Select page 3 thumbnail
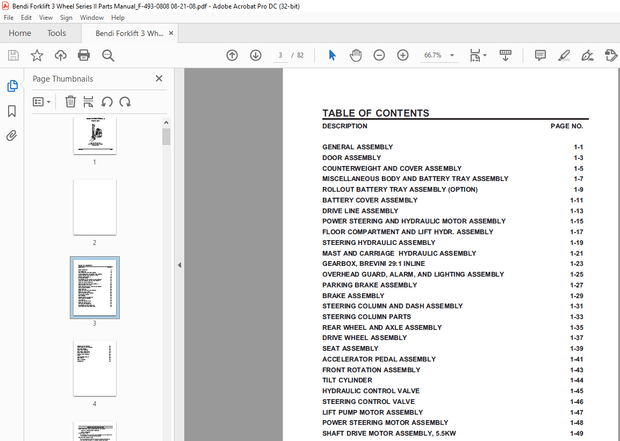Screen dimensions: 620x441 [x=95, y=288]
